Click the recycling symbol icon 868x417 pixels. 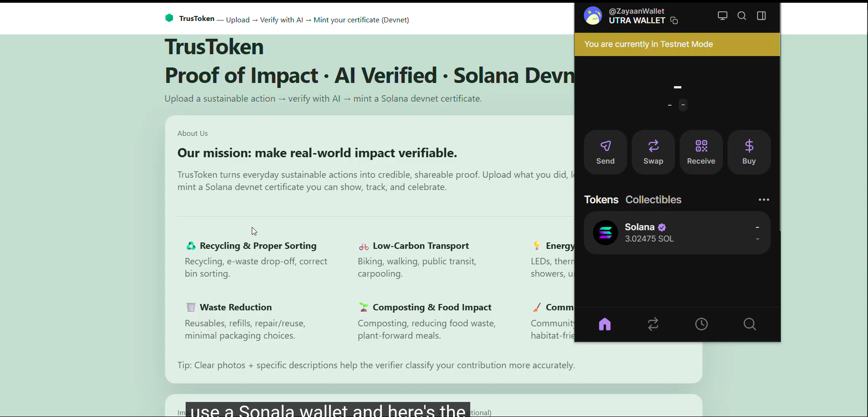click(x=191, y=246)
